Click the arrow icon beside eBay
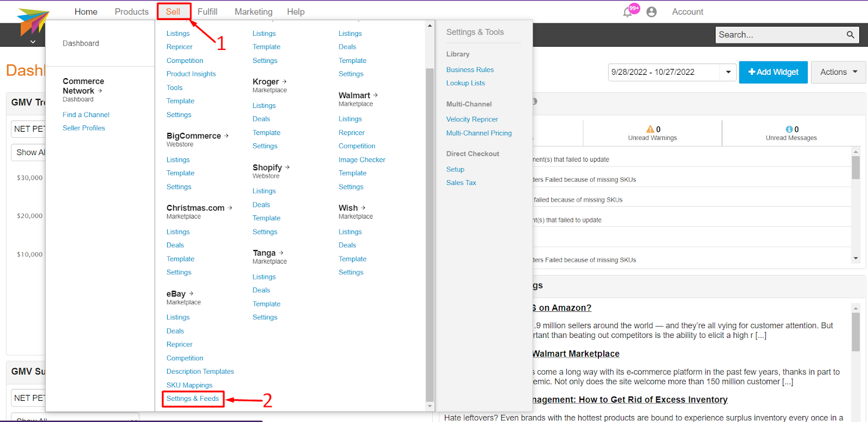Image resolution: width=868 pixels, height=422 pixels. pyautogui.click(x=191, y=293)
